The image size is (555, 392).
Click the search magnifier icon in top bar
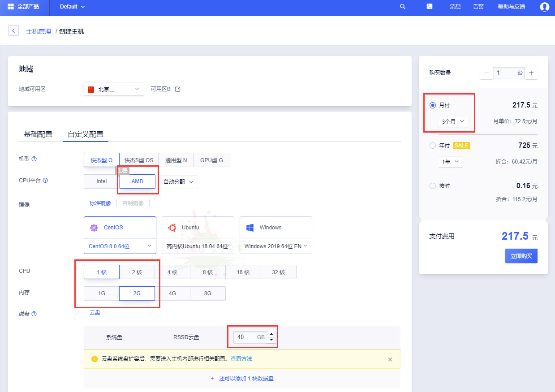(402, 7)
